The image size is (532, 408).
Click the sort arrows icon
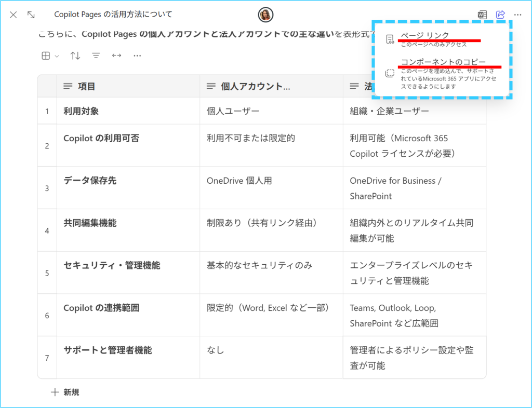coord(75,56)
